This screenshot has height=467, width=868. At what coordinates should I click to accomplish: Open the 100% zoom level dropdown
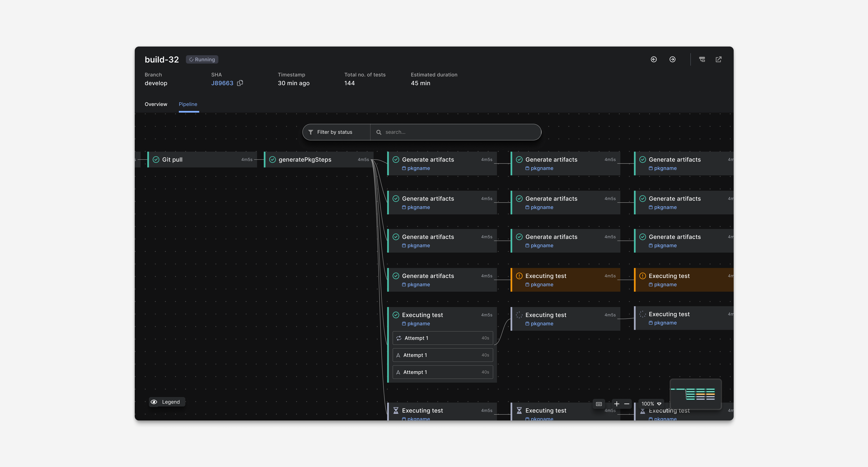651,404
